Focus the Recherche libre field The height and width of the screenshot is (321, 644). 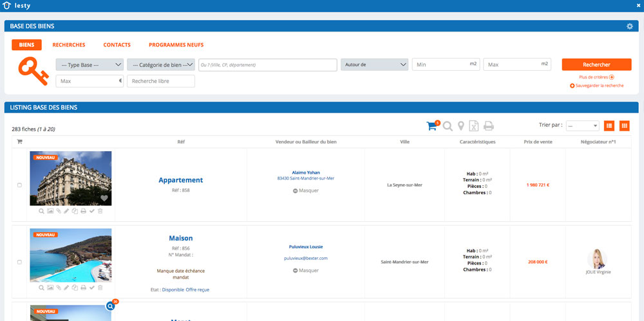[x=160, y=81]
